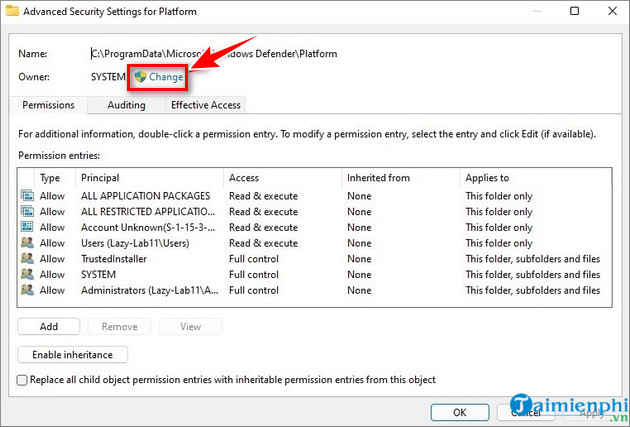Click Read & execute in the Users row
This screenshot has height=427, width=630.
point(263,243)
